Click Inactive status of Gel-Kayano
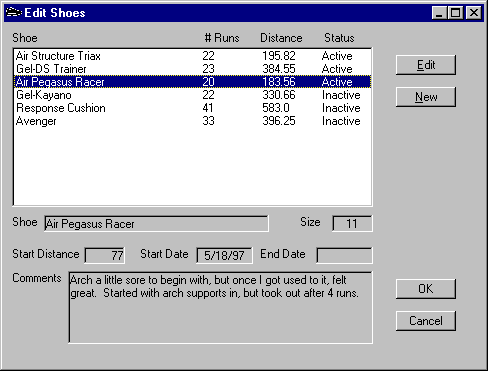 click(341, 95)
